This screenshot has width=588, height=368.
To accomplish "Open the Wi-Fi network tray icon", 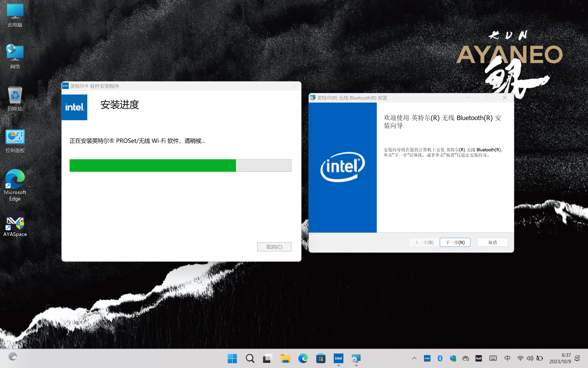I will (520, 358).
